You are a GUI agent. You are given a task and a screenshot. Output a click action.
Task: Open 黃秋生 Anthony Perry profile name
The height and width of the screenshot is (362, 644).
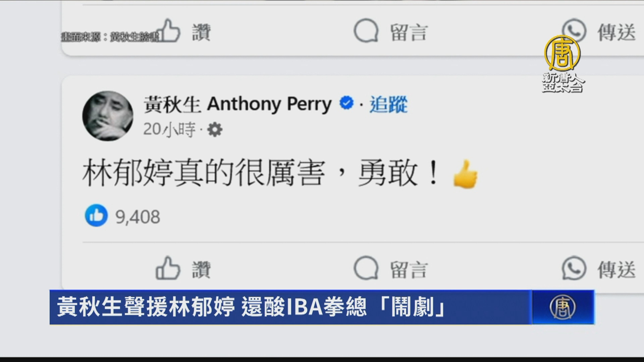pos(237,104)
